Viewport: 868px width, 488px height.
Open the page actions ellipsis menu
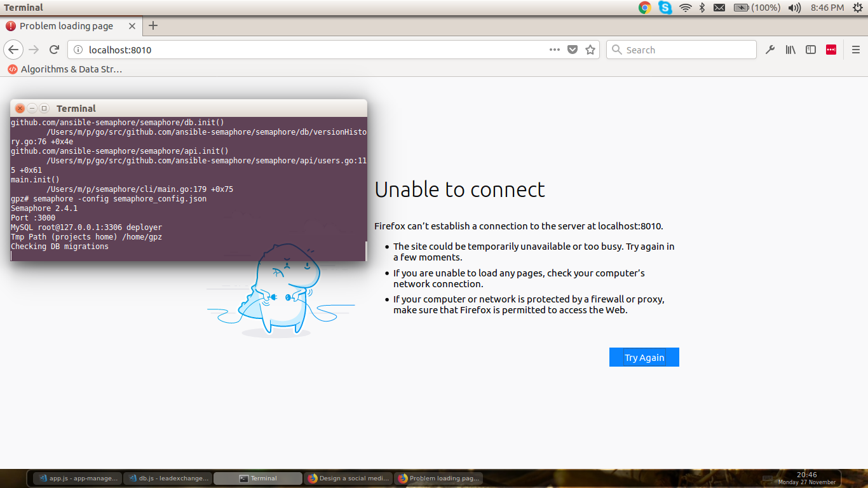pos(554,50)
